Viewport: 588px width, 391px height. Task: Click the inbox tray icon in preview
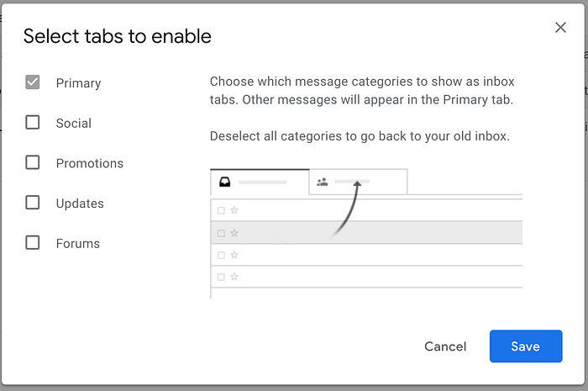coord(224,182)
